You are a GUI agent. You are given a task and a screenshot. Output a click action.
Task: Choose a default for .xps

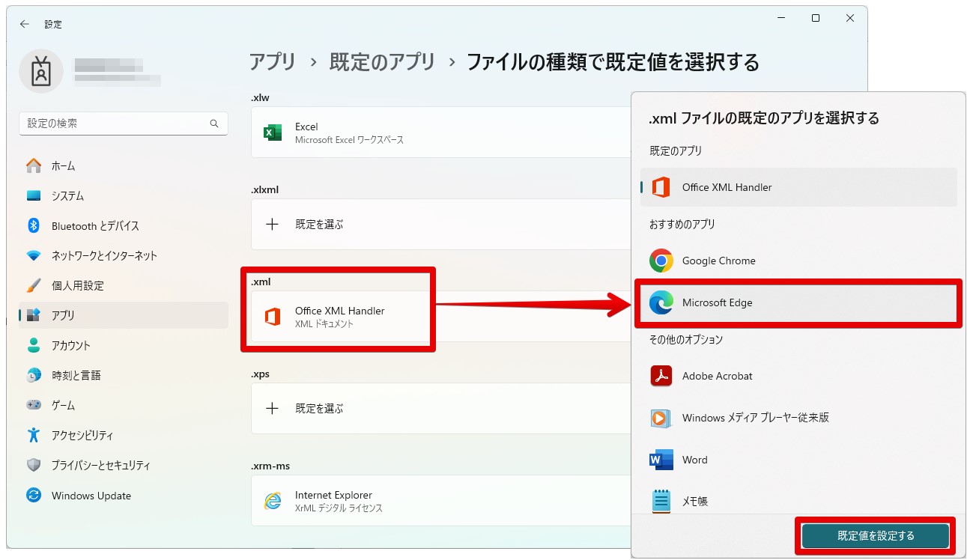coord(441,408)
